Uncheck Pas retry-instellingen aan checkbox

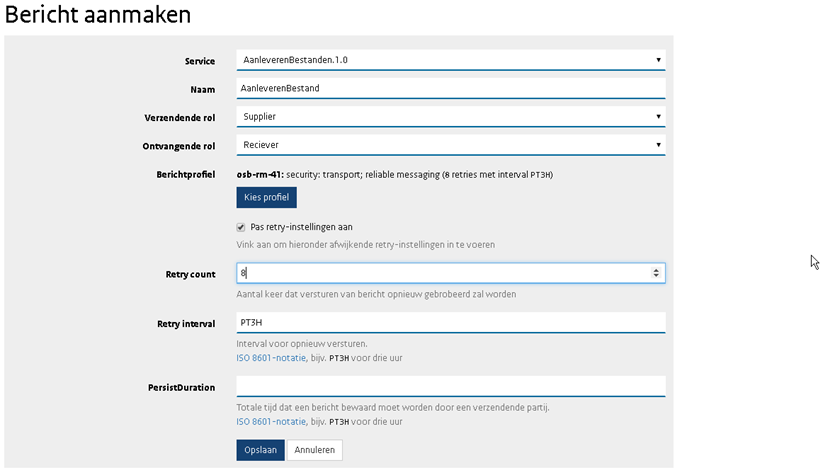[x=241, y=227]
